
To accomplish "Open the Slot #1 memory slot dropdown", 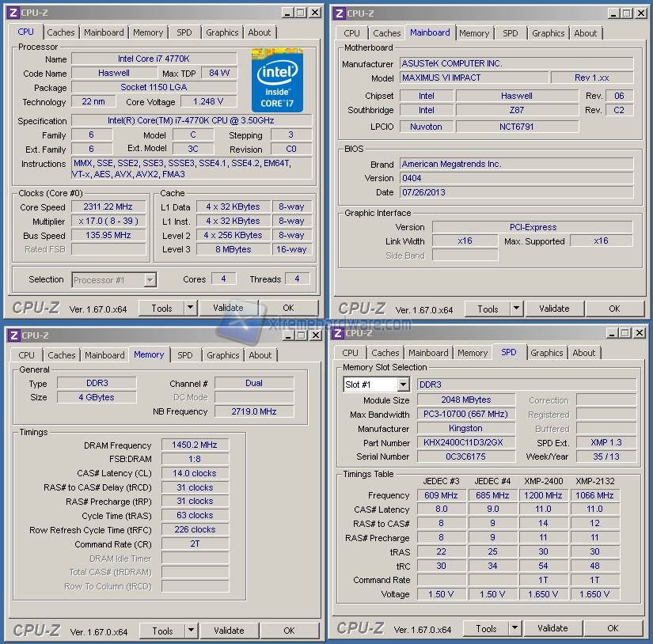I will click(x=402, y=385).
